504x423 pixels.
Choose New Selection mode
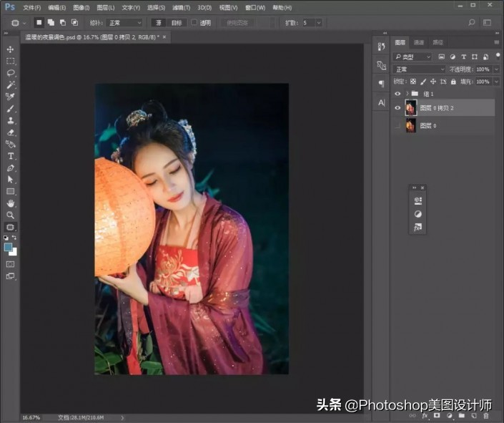39,22
